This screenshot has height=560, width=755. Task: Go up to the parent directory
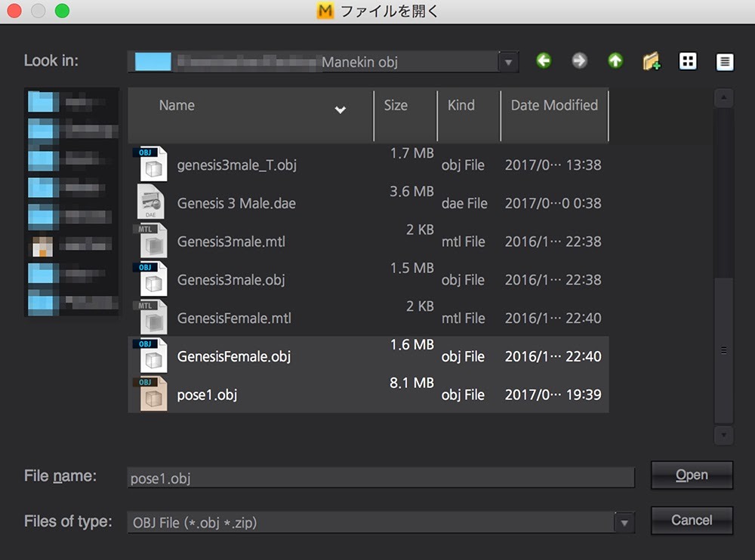(615, 61)
